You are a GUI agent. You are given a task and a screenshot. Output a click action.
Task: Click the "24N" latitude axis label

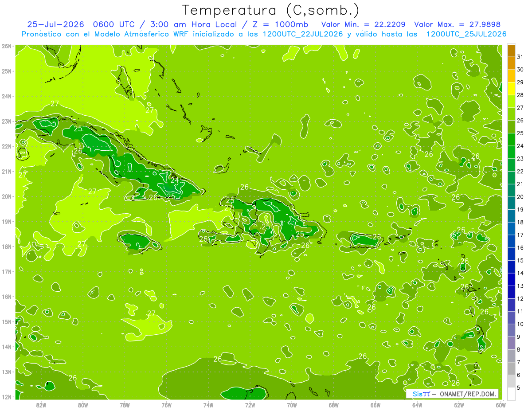pyautogui.click(x=6, y=96)
